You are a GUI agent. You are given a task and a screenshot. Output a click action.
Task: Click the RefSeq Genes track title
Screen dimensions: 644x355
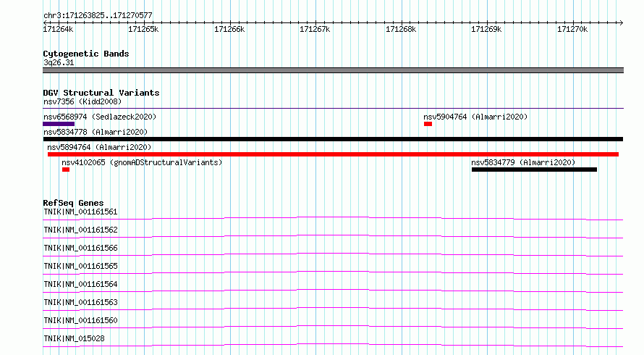(x=73, y=203)
